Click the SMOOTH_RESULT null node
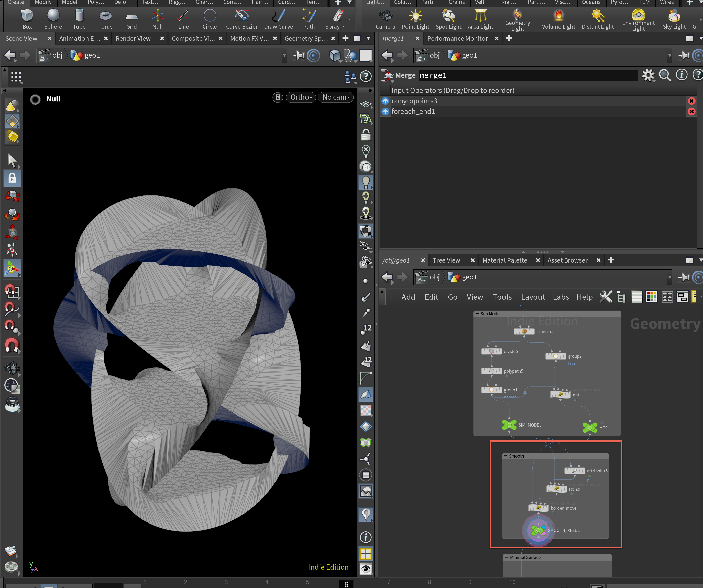703x588 pixels. [x=538, y=530]
